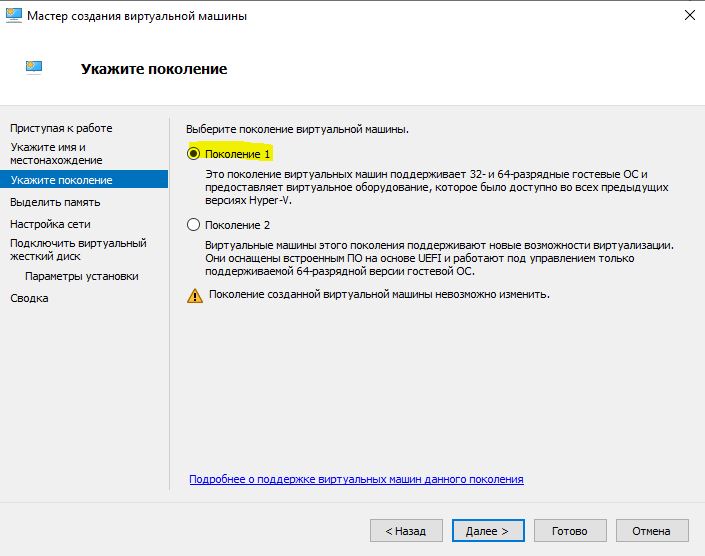Click the virtual machine icon beside the heading
The image size is (705, 556).
(x=33, y=68)
